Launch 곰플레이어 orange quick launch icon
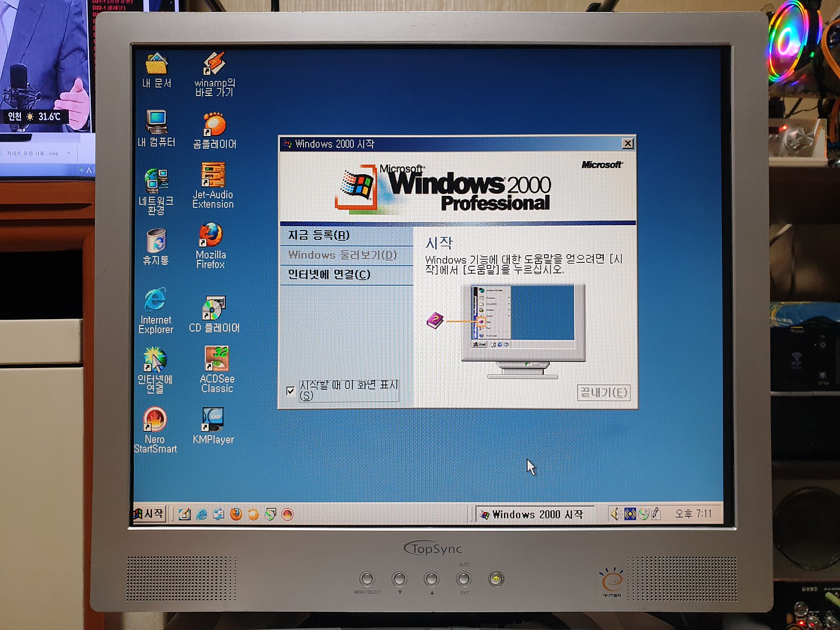 point(254,514)
